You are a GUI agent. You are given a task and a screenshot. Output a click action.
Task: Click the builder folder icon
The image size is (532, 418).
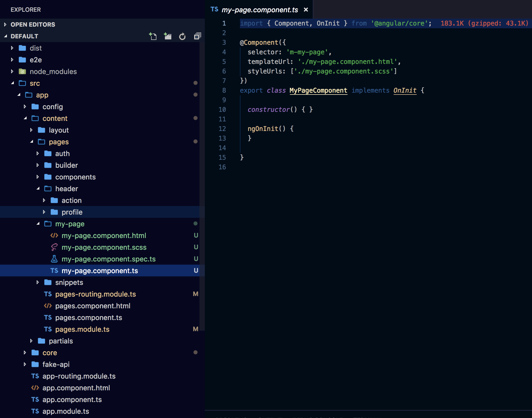[x=48, y=165]
